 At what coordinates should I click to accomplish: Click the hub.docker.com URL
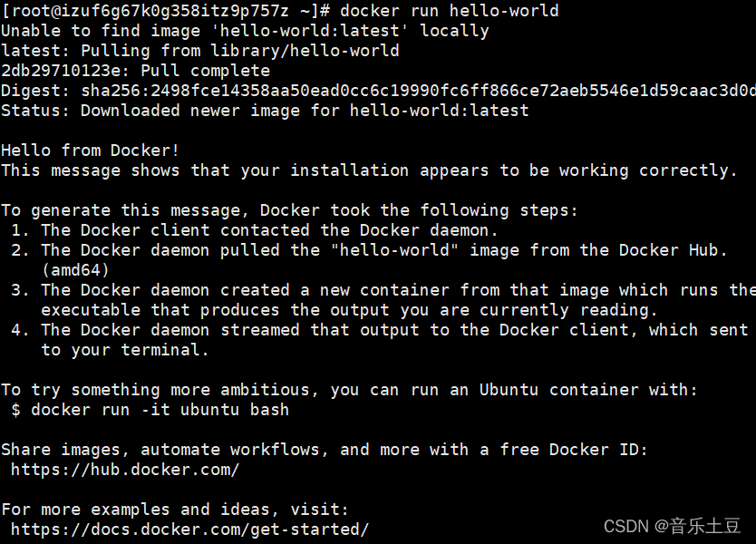(x=125, y=470)
